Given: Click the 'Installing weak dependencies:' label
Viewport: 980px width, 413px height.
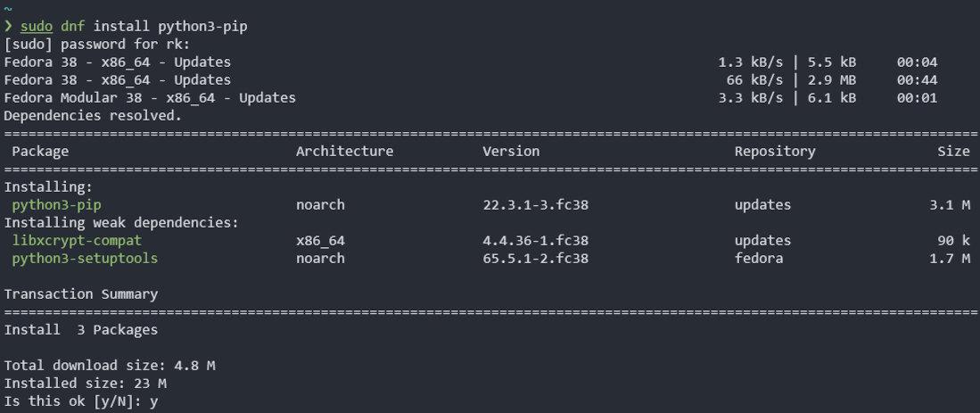Looking at the screenshot, I should [121, 223].
